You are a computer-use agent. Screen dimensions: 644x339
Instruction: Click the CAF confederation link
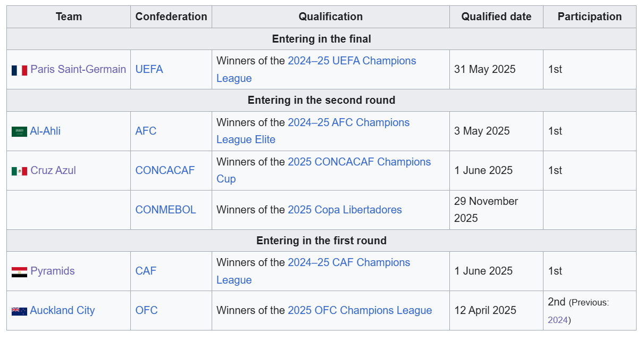click(x=146, y=271)
